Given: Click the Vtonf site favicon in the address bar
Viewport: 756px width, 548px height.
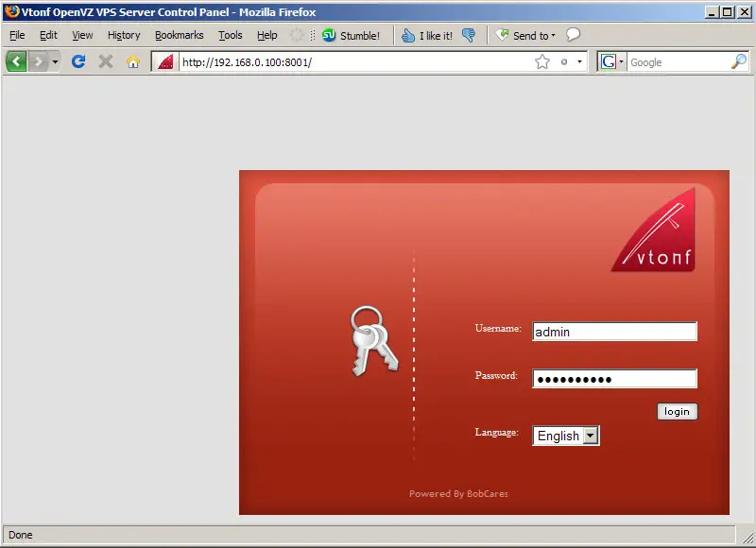Looking at the screenshot, I should [x=164, y=61].
